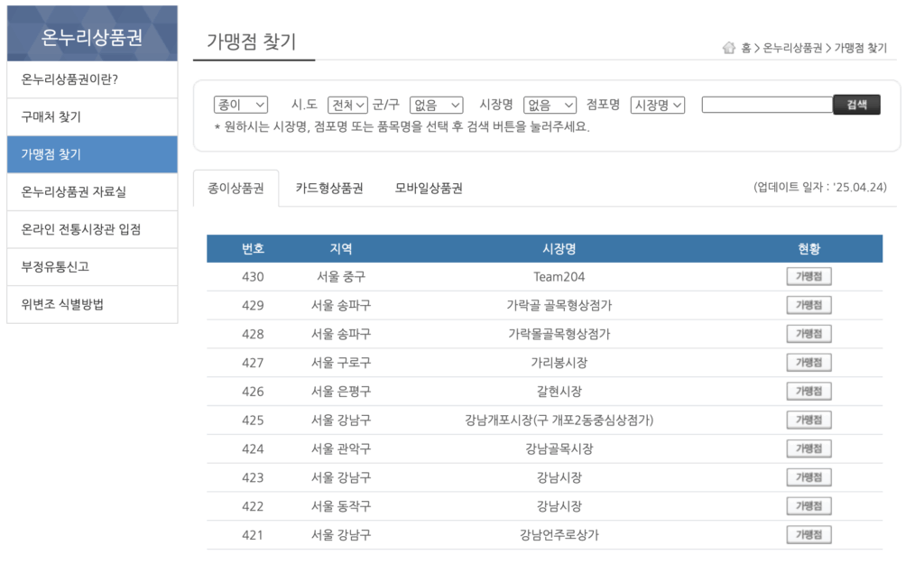
Task: Select market name Team204
Action: click(559, 277)
